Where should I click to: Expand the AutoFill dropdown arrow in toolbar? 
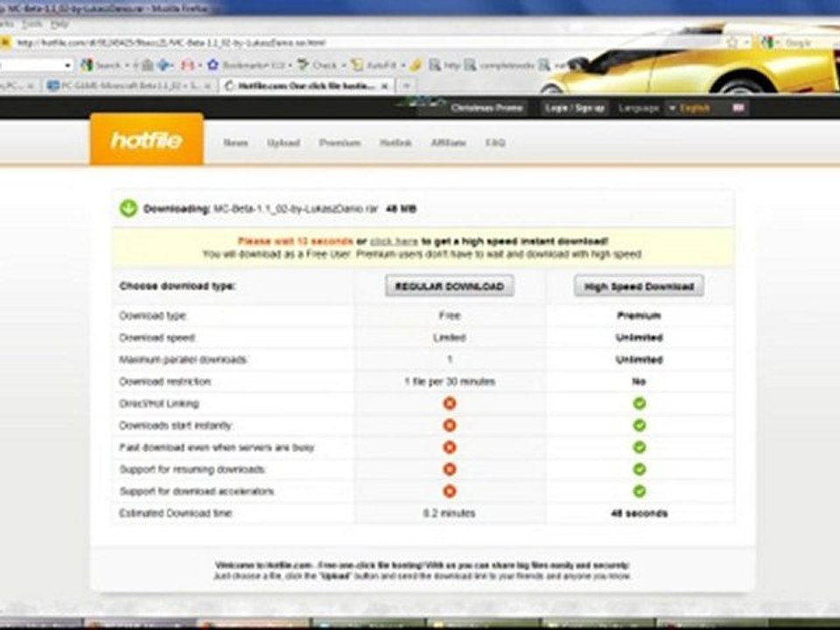402,66
